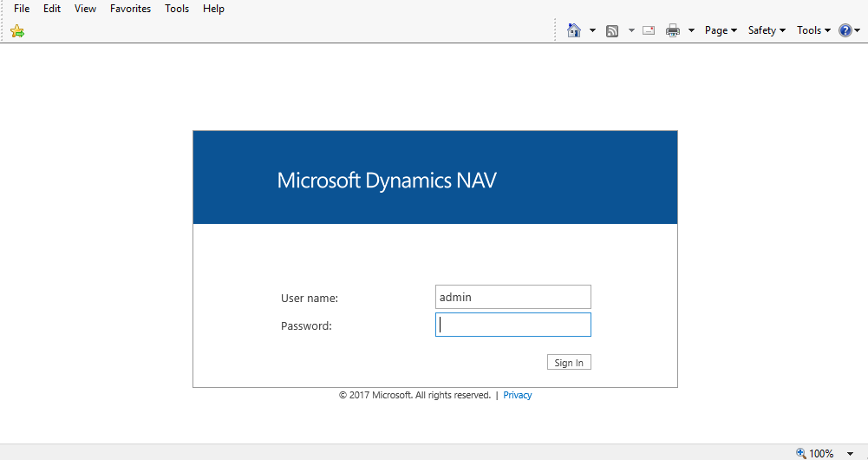Click the "User name:" label
This screenshot has width=868, height=460.
click(310, 299)
